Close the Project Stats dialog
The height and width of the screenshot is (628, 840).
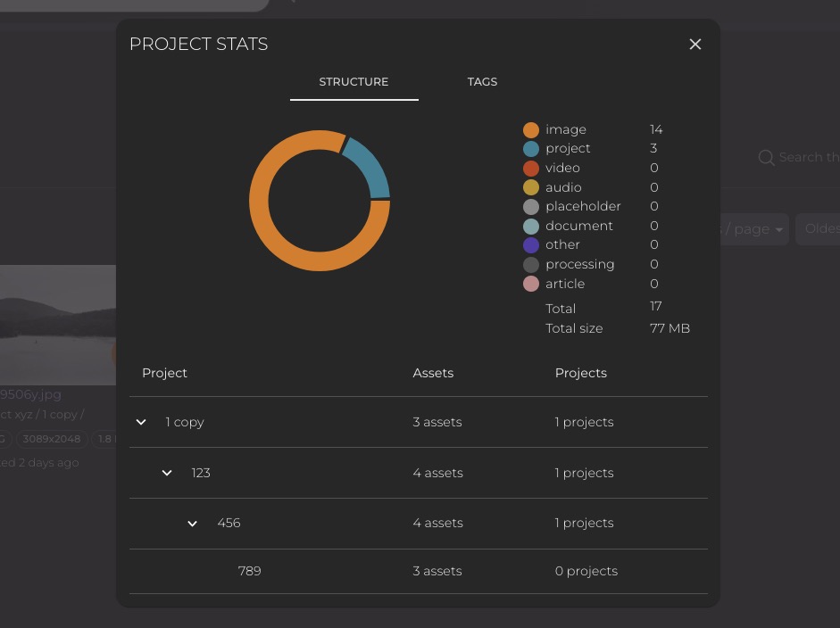click(x=695, y=45)
